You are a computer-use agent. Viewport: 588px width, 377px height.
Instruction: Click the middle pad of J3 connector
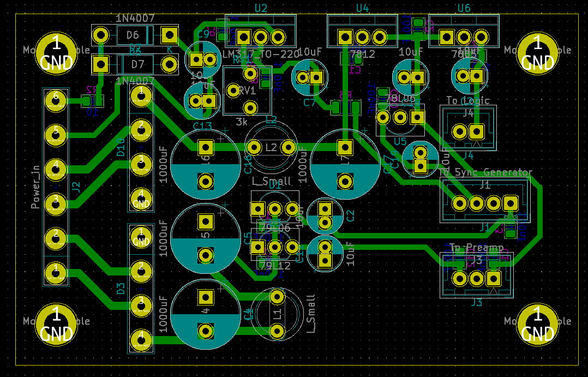pos(477,279)
